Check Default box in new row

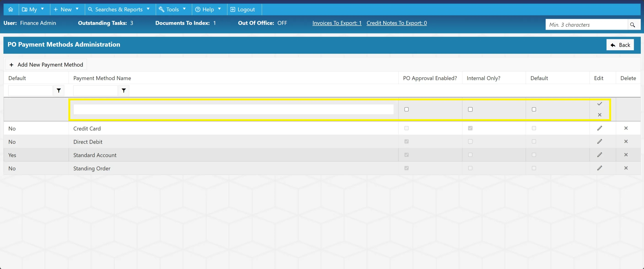(x=534, y=109)
